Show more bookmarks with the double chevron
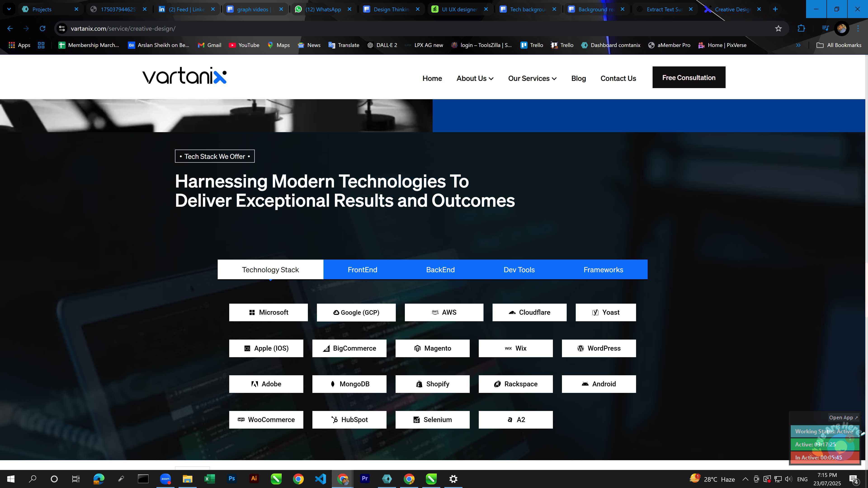Image resolution: width=868 pixels, height=488 pixels. 798,45
